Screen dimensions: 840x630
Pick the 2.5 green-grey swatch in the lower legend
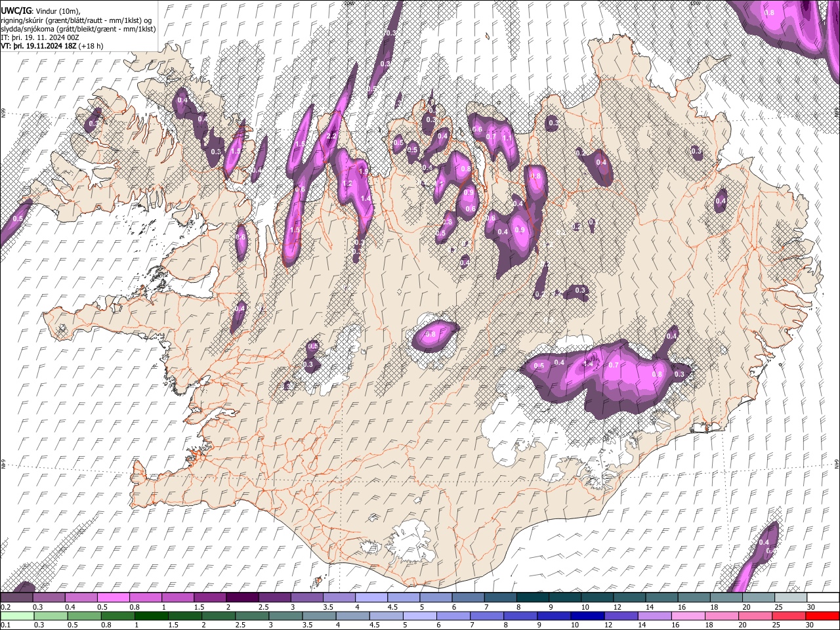coord(252,616)
